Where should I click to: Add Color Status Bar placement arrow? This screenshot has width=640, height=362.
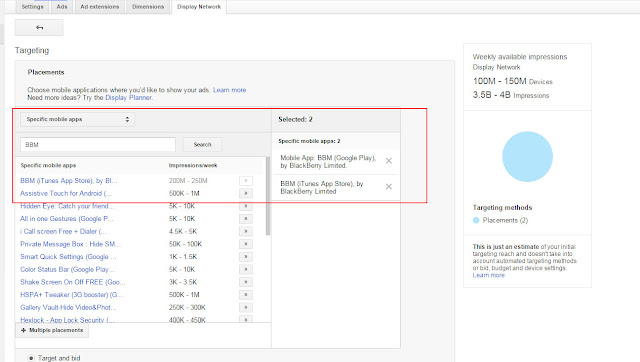click(246, 269)
